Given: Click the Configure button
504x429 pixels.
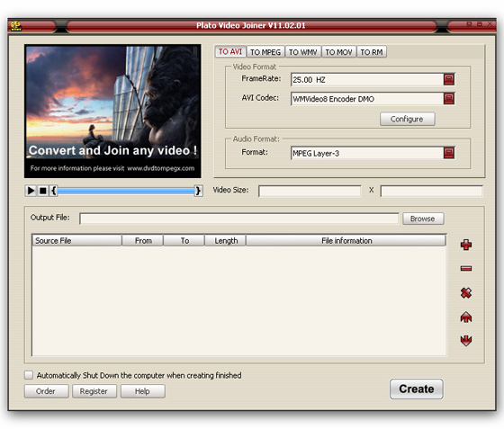Looking at the screenshot, I should point(407,119).
